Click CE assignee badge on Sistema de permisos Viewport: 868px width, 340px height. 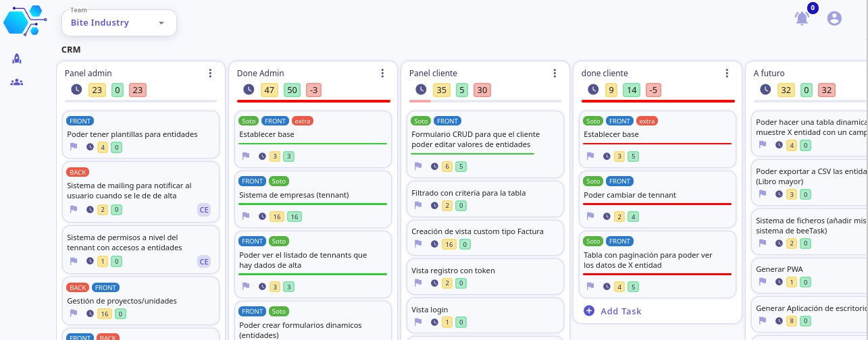point(204,261)
